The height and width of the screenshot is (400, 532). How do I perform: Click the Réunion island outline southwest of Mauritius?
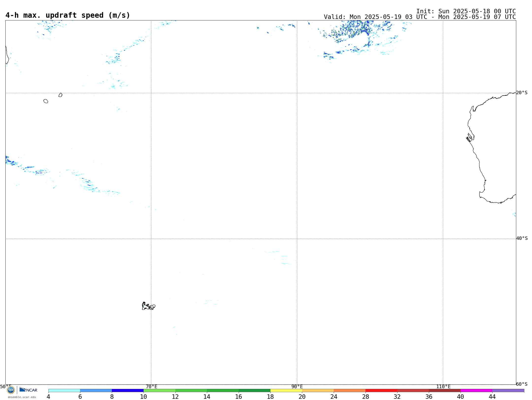click(x=46, y=101)
